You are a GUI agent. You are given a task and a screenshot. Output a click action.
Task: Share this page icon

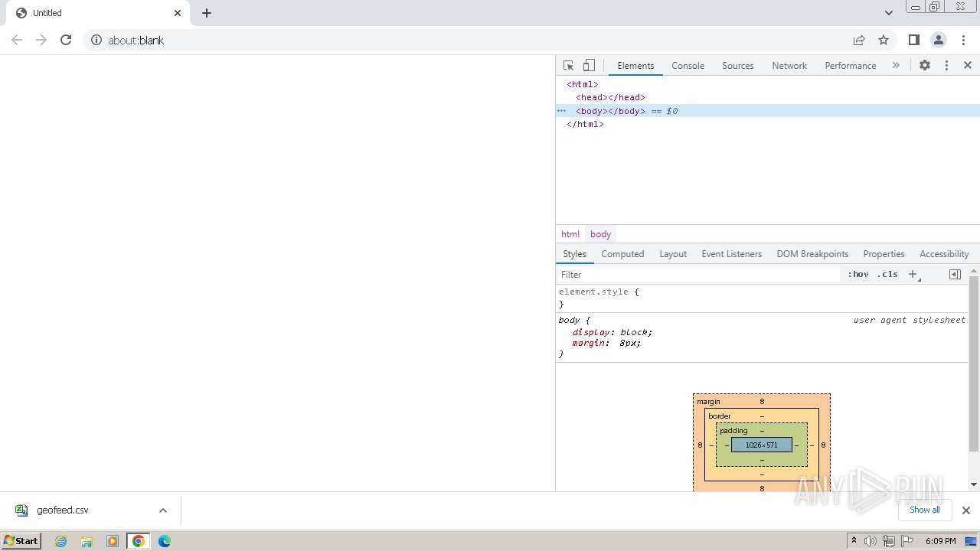tap(859, 40)
